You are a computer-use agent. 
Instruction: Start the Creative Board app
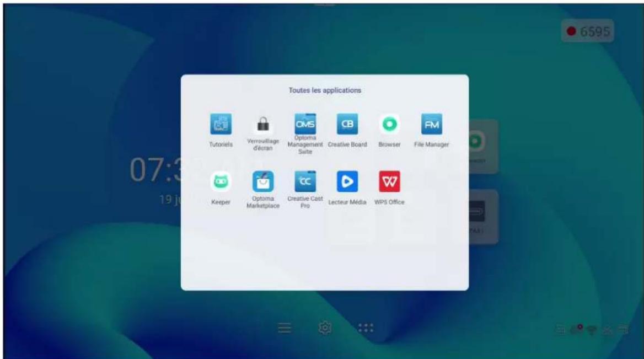[347, 124]
